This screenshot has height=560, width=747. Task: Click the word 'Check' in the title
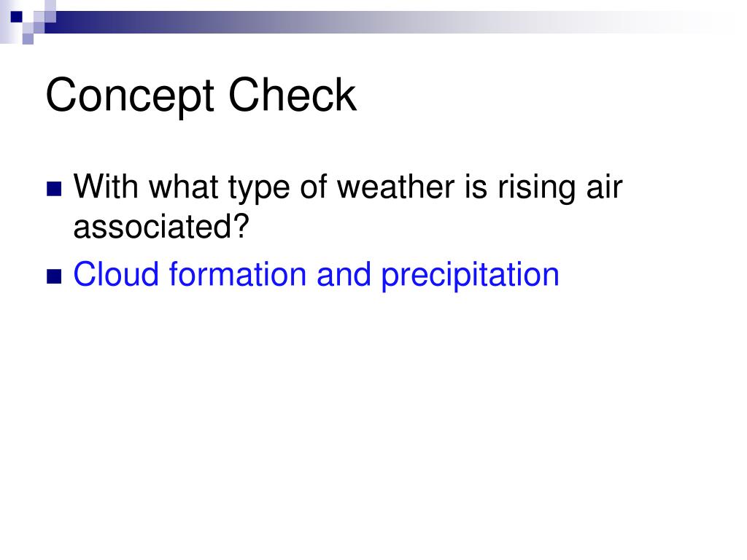pyautogui.click(x=293, y=94)
